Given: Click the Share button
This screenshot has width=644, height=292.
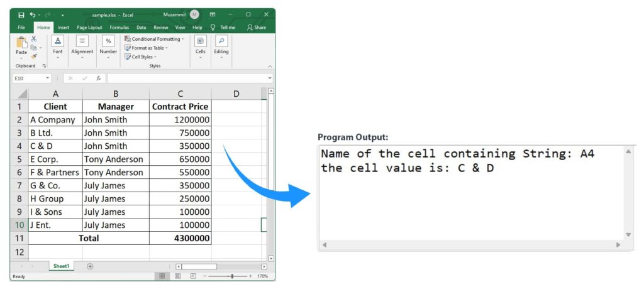Looking at the screenshot, I should tap(257, 28).
